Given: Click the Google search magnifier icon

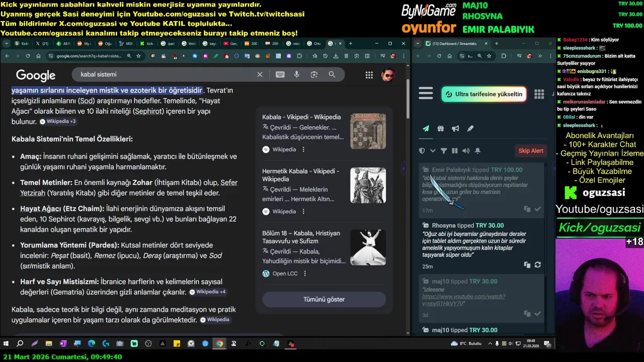Looking at the screenshot, I should point(332,74).
